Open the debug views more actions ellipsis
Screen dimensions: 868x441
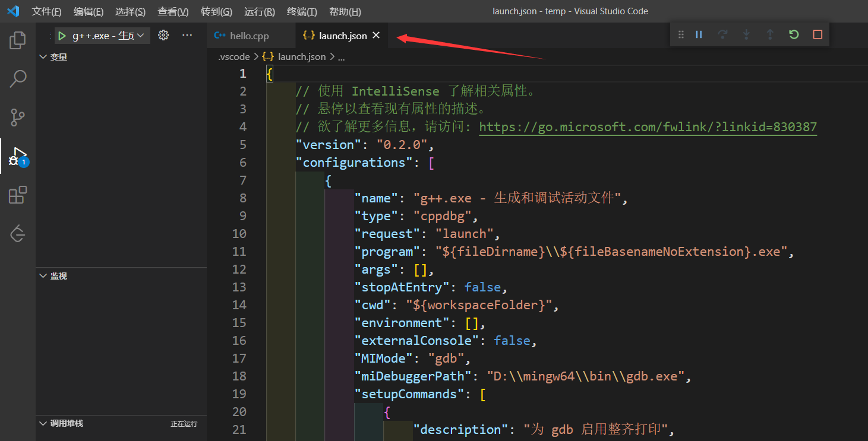point(187,36)
